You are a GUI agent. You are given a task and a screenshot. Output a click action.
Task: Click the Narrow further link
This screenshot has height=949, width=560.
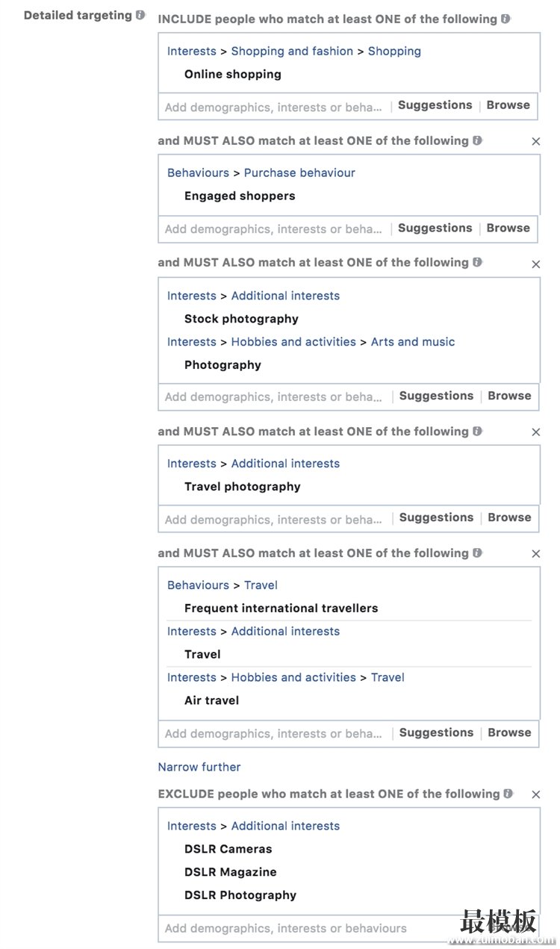point(199,767)
